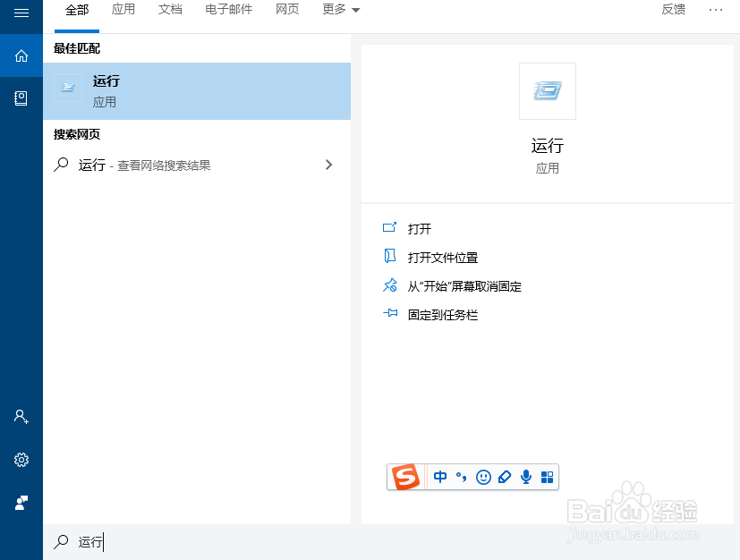Click 打开文件位置 to open file location

[x=444, y=257]
